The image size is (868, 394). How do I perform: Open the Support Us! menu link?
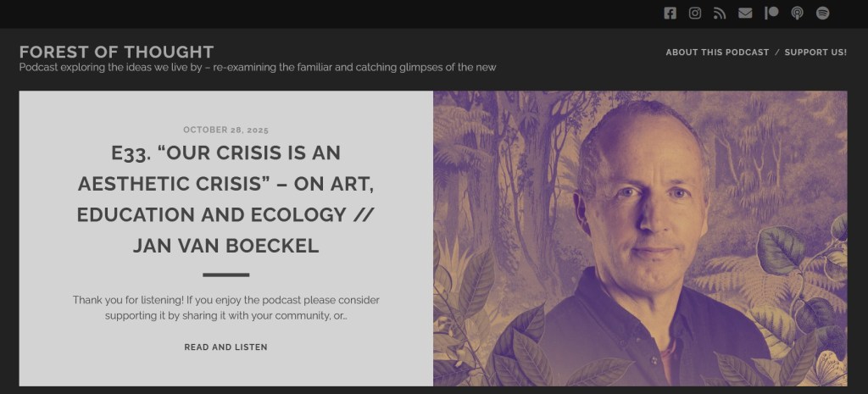pyautogui.click(x=815, y=53)
